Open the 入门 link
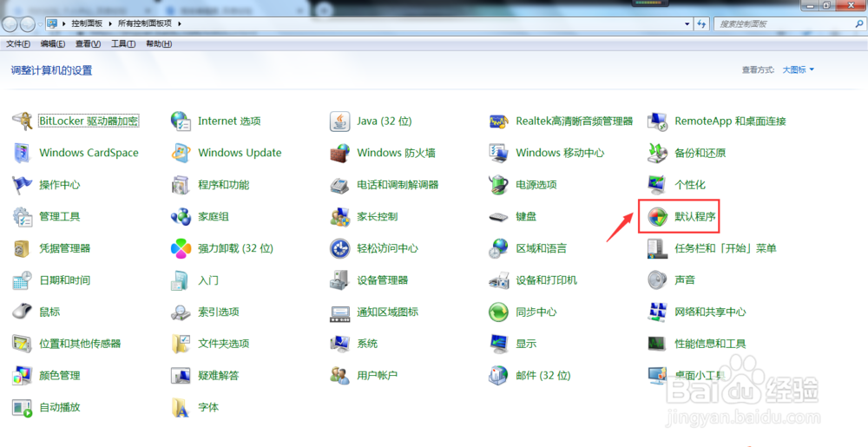Image resolution: width=868 pixels, height=447 pixels. (x=208, y=280)
